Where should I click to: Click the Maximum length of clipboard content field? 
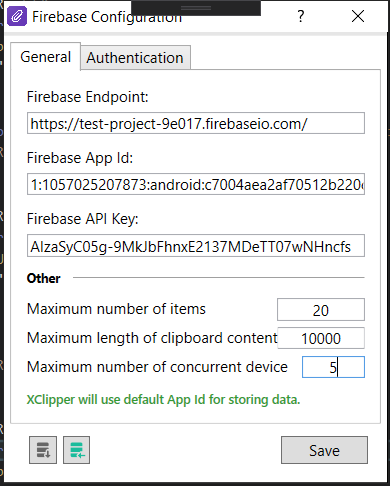click(321, 338)
